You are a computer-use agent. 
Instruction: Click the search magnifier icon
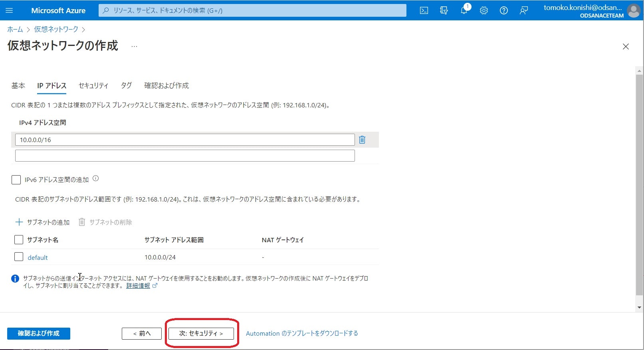105,10
